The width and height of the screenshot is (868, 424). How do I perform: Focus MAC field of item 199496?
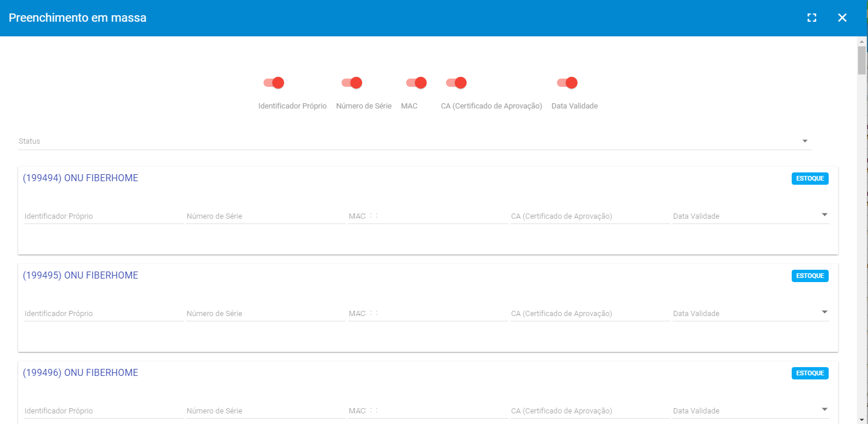428,411
